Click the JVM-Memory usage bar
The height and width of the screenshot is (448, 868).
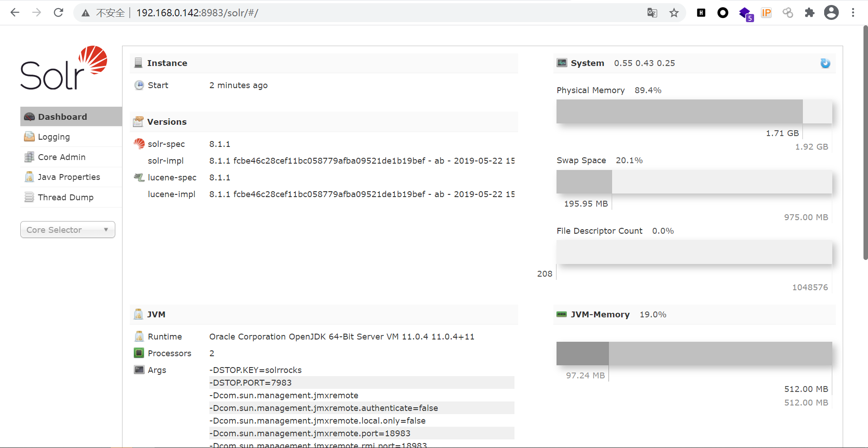[694, 354]
